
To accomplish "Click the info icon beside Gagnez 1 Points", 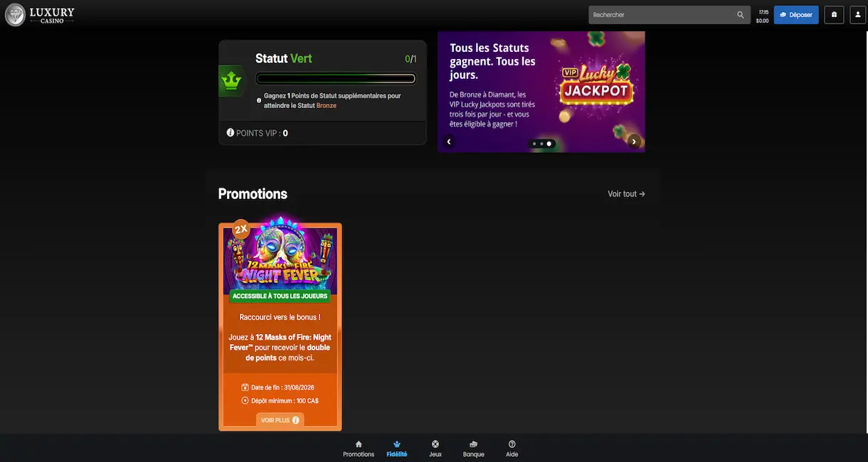I will tap(259, 100).
